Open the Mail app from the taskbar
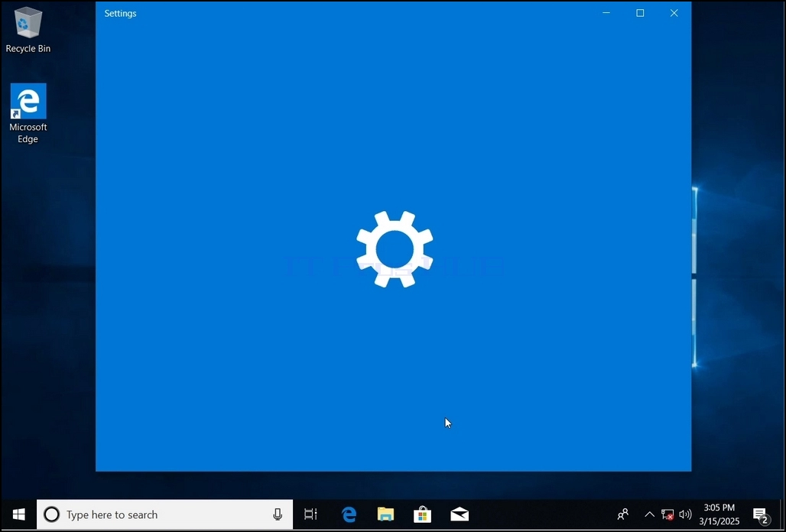The width and height of the screenshot is (786, 532). coord(460,514)
